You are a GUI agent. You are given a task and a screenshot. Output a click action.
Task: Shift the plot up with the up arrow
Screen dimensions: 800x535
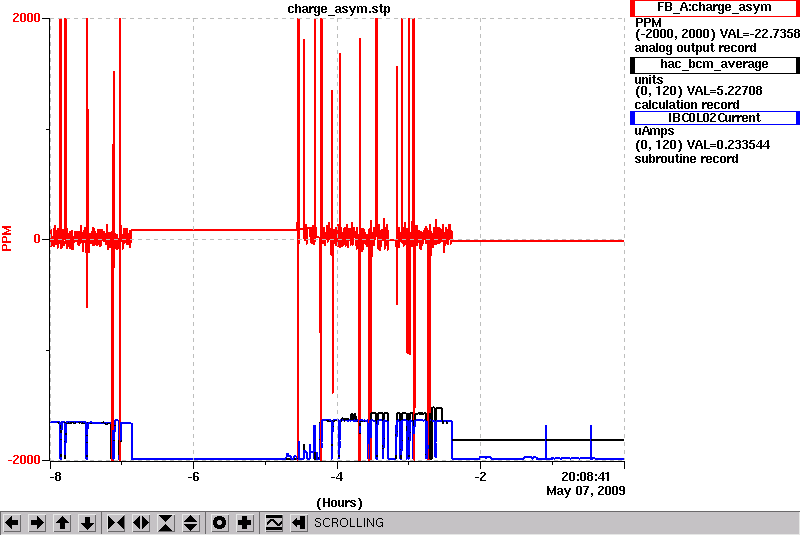pos(62,523)
